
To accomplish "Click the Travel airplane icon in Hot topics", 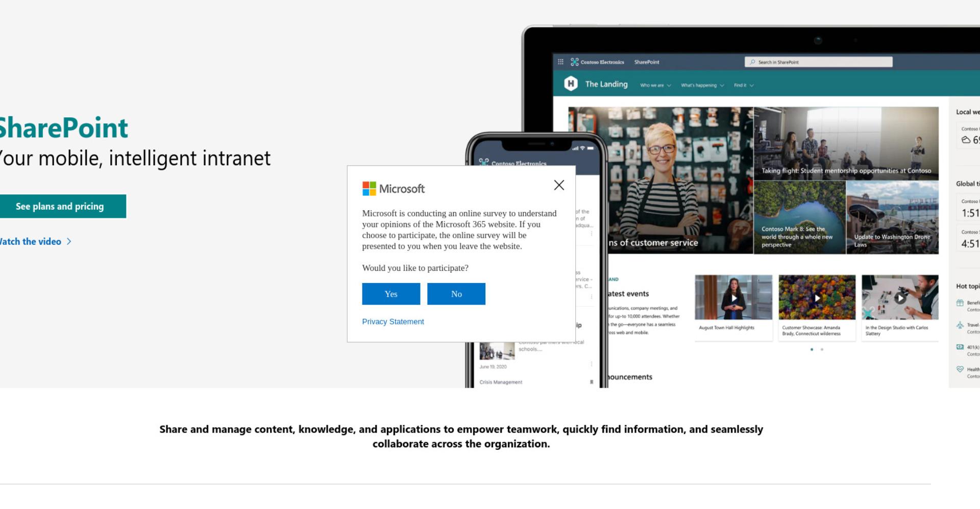I will tap(960, 325).
